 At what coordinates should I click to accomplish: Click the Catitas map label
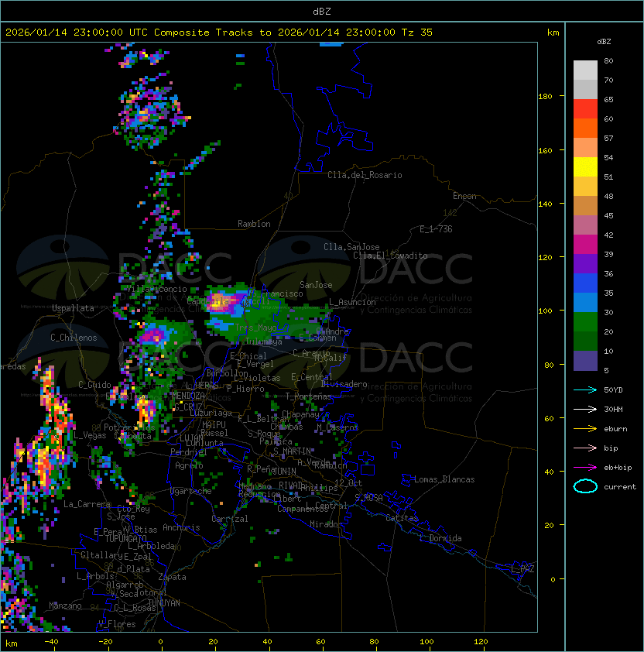402,518
